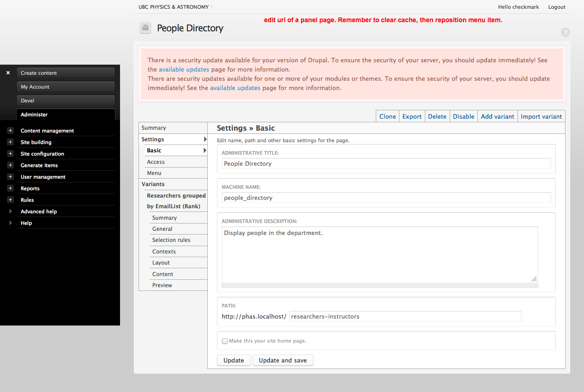Click the help question mark icon
Image resolution: width=584 pixels, height=392 pixels.
565,32
